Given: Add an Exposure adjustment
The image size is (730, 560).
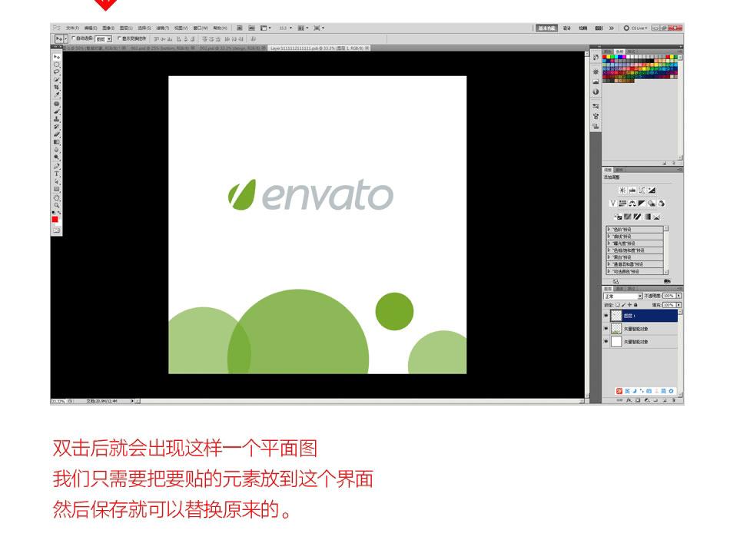Looking at the screenshot, I should 652,191.
